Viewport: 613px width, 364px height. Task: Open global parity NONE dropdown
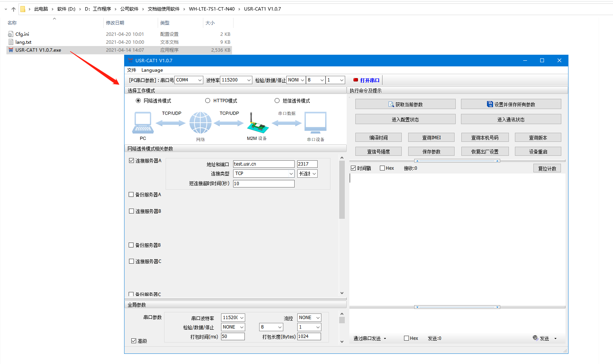click(242, 327)
